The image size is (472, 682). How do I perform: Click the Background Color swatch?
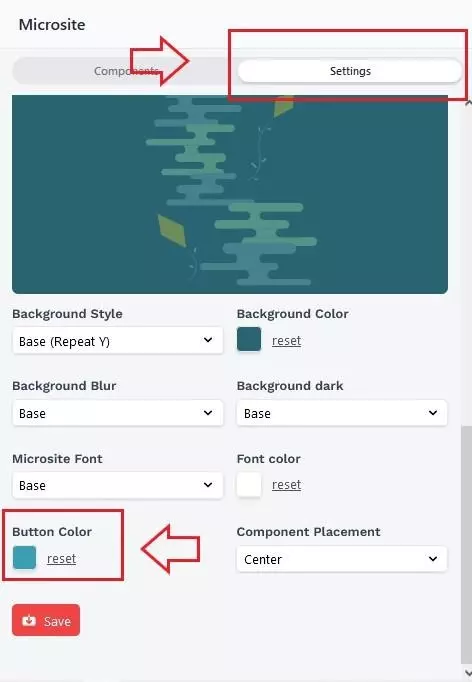249,339
